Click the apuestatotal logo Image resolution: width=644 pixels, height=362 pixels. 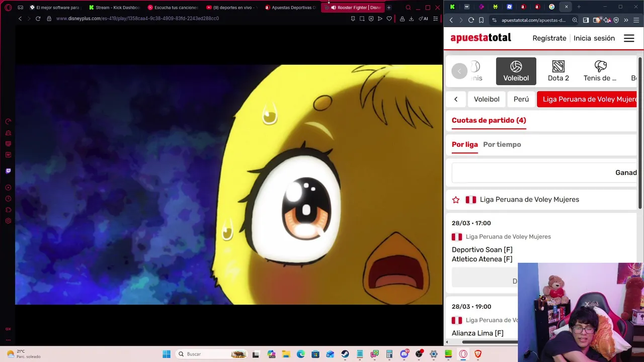click(480, 38)
